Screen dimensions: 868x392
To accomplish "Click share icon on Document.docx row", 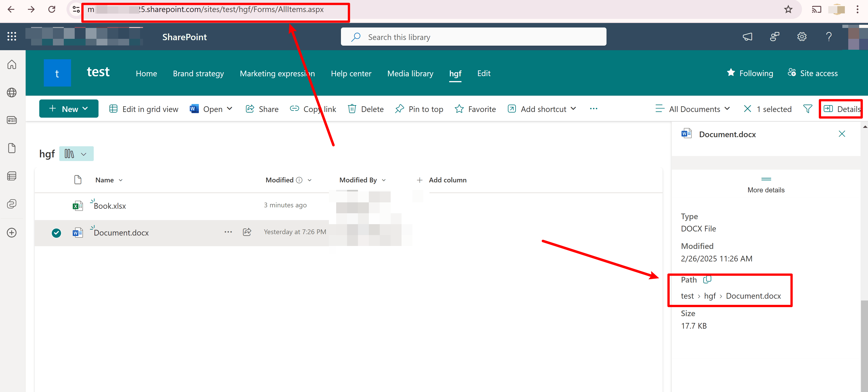I will [x=247, y=232].
